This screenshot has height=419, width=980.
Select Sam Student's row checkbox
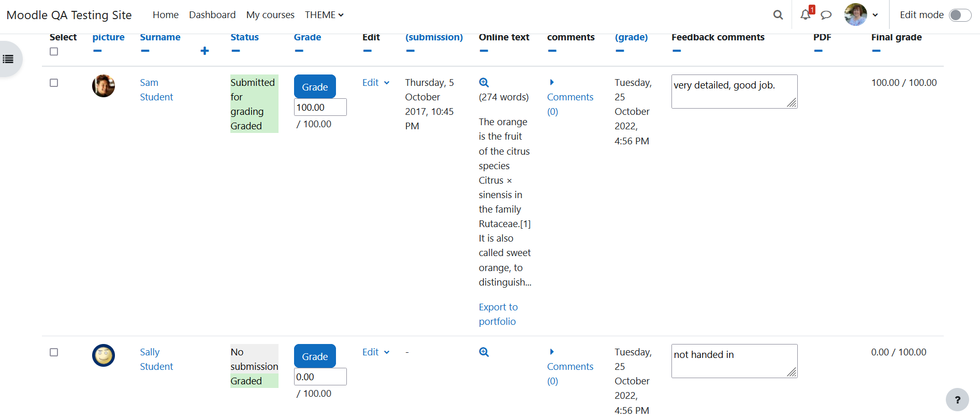(54, 83)
